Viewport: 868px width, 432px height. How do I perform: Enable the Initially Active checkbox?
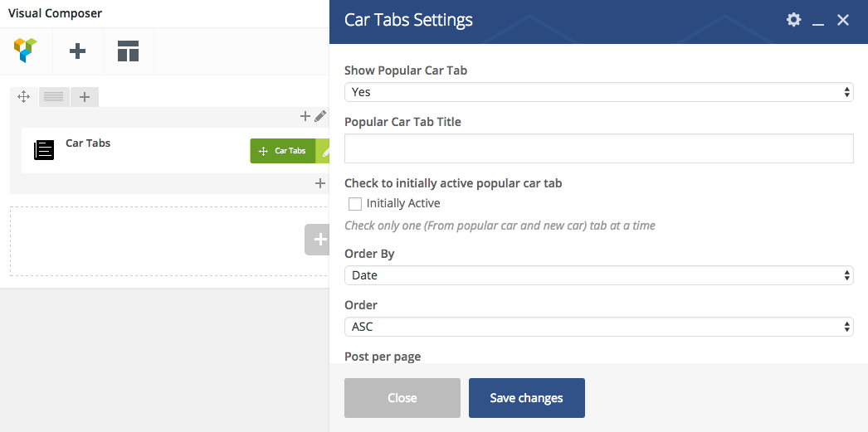[355, 203]
